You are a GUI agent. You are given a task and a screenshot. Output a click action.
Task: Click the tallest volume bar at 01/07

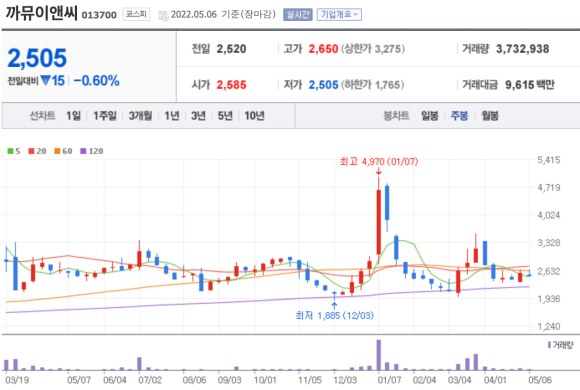tap(379, 355)
